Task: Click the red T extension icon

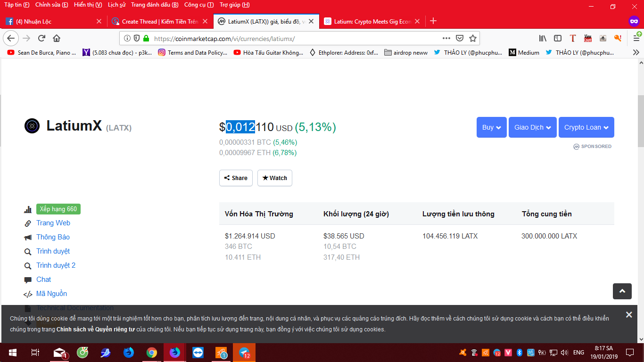Action: (x=573, y=38)
